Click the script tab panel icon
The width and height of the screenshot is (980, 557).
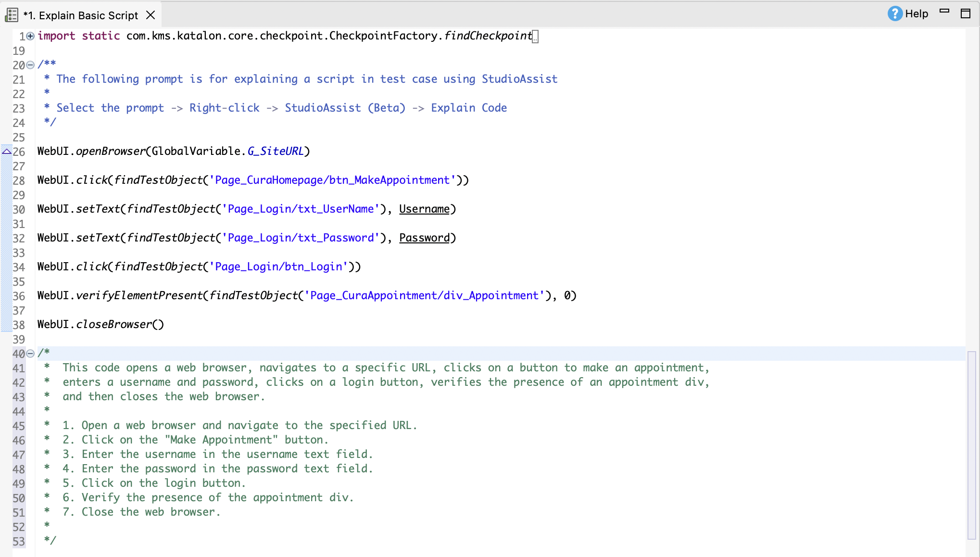12,15
